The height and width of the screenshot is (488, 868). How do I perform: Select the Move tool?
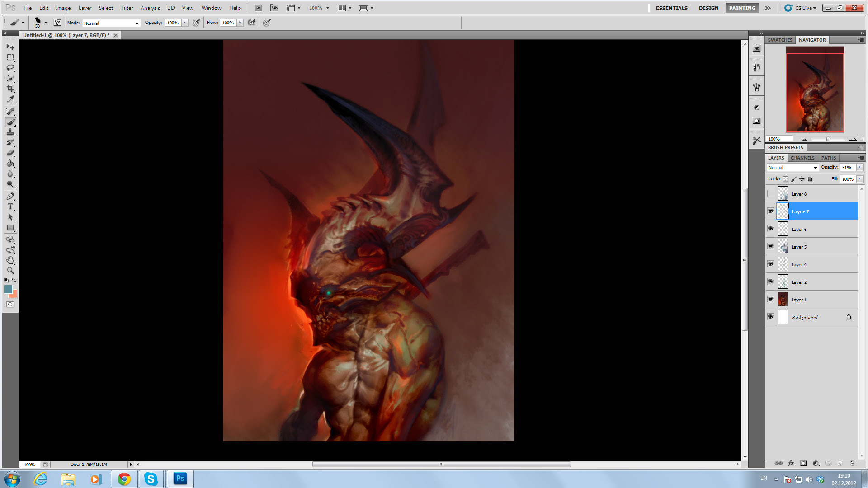coord(10,47)
